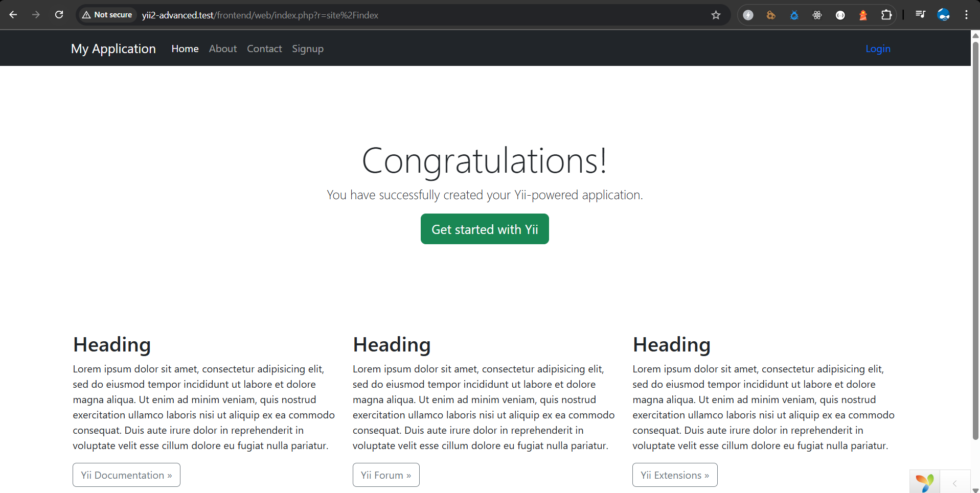This screenshot has height=493, width=980.
Task: Launch the Xdebug helper extension
Action: pyautogui.click(x=794, y=15)
